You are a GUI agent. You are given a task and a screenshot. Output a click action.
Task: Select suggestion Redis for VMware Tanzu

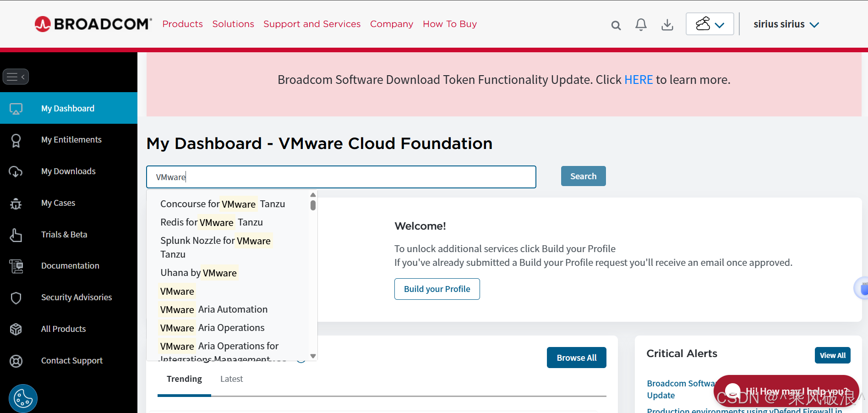coord(212,222)
